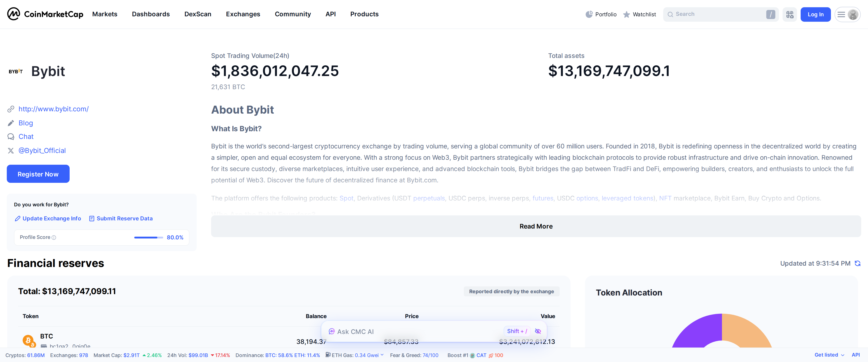
Task: Click the Profile Score info icon
Action: (x=54, y=238)
